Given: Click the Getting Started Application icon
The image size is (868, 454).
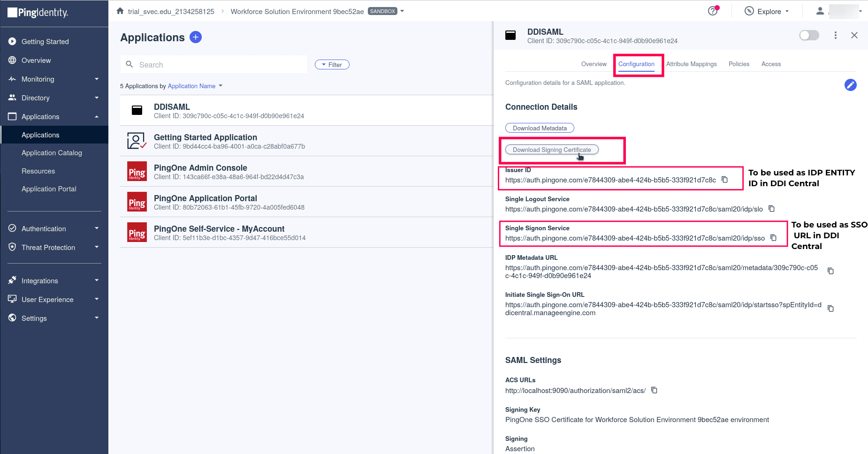Looking at the screenshot, I should [x=137, y=141].
